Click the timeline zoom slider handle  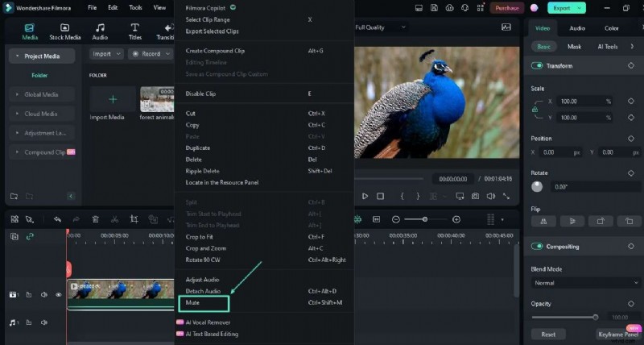[425, 219]
